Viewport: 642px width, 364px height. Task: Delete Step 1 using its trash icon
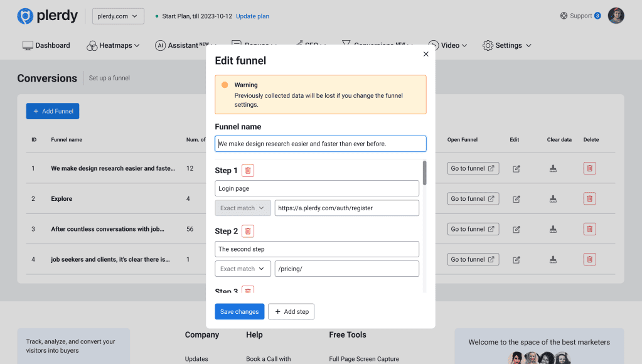click(x=248, y=170)
